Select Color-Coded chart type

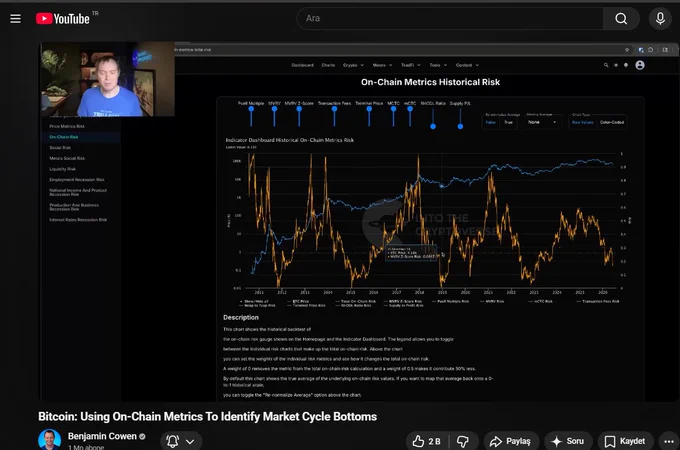tap(612, 122)
